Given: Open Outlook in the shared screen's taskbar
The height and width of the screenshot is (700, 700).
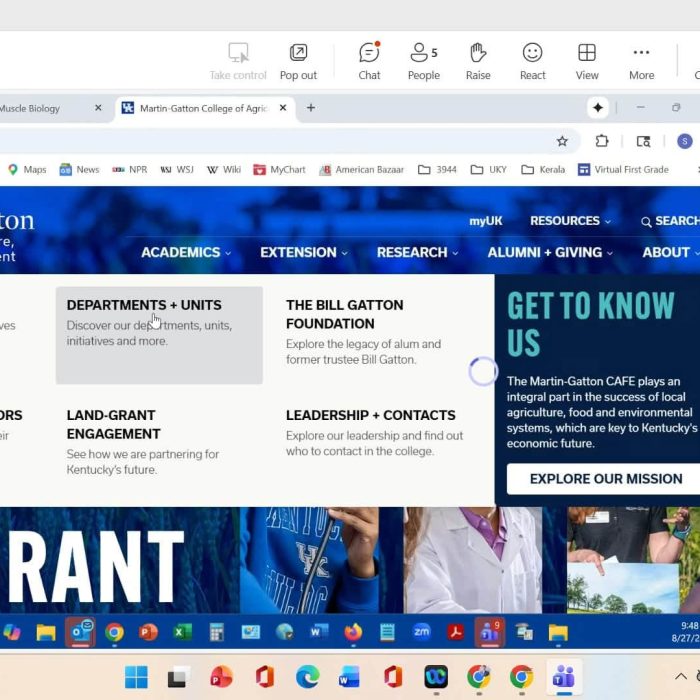Looking at the screenshot, I should pos(80,633).
